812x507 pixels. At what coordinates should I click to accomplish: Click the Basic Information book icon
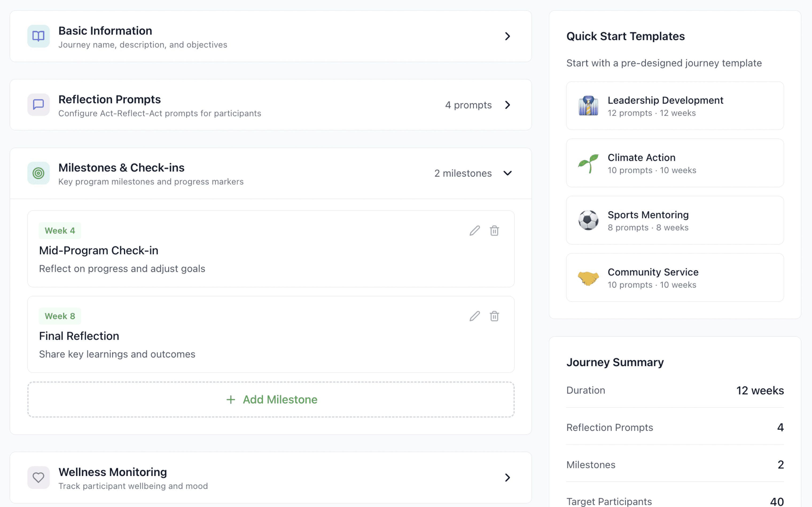pos(38,36)
